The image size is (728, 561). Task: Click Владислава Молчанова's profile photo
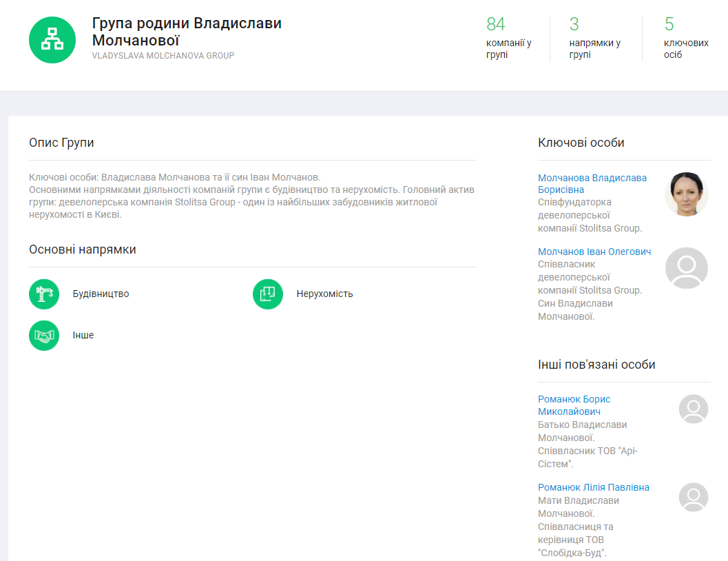686,194
